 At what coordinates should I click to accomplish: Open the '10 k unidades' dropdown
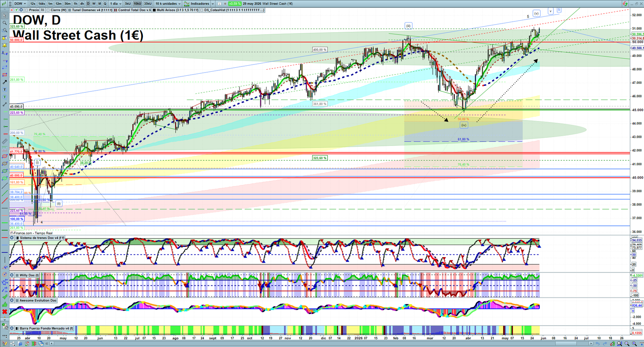click(x=168, y=4)
